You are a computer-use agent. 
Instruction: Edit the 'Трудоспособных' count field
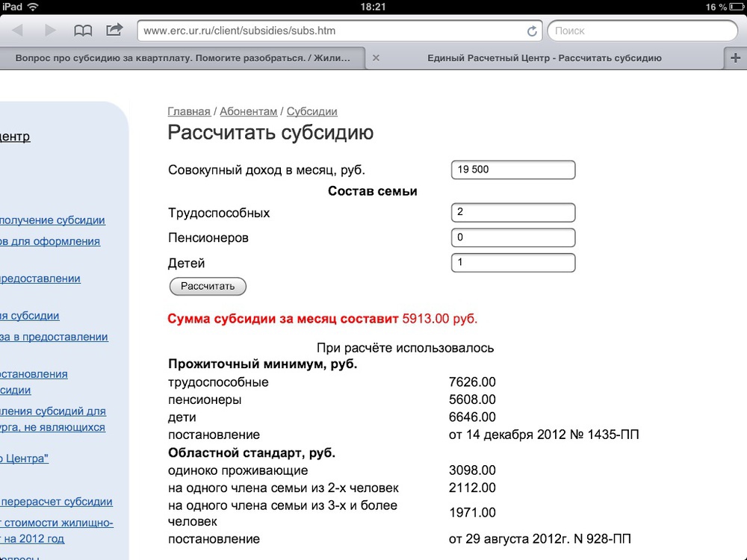tap(513, 212)
